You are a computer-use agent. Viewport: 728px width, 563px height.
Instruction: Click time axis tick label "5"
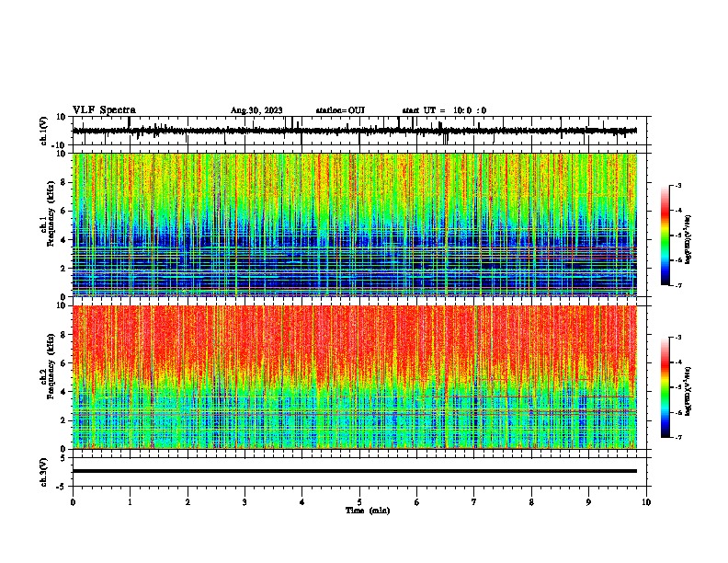click(x=359, y=502)
